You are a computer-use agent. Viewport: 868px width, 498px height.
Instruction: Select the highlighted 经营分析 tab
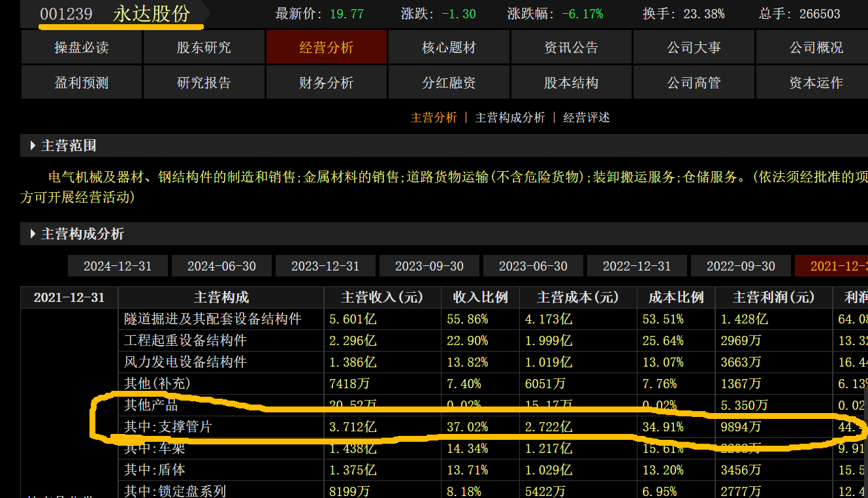pos(327,47)
